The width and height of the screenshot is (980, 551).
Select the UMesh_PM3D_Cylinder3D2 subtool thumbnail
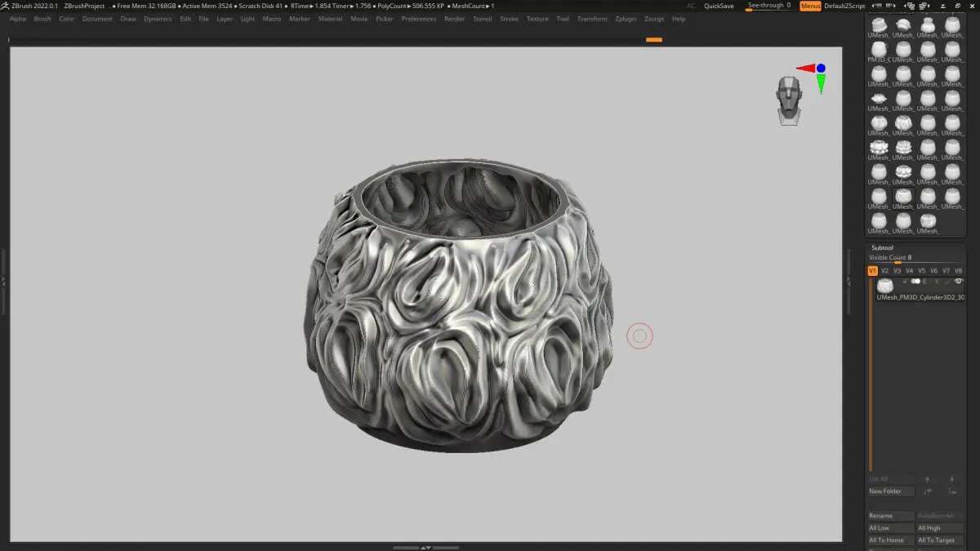tap(885, 286)
